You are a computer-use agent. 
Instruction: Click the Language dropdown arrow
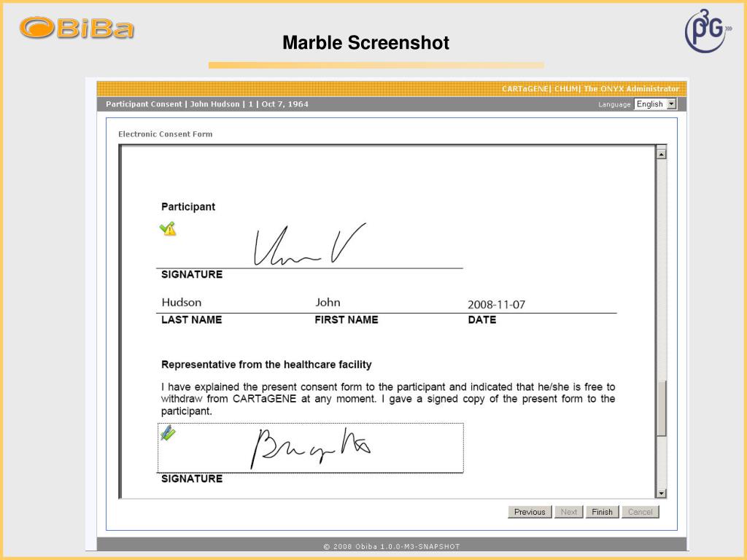(672, 104)
